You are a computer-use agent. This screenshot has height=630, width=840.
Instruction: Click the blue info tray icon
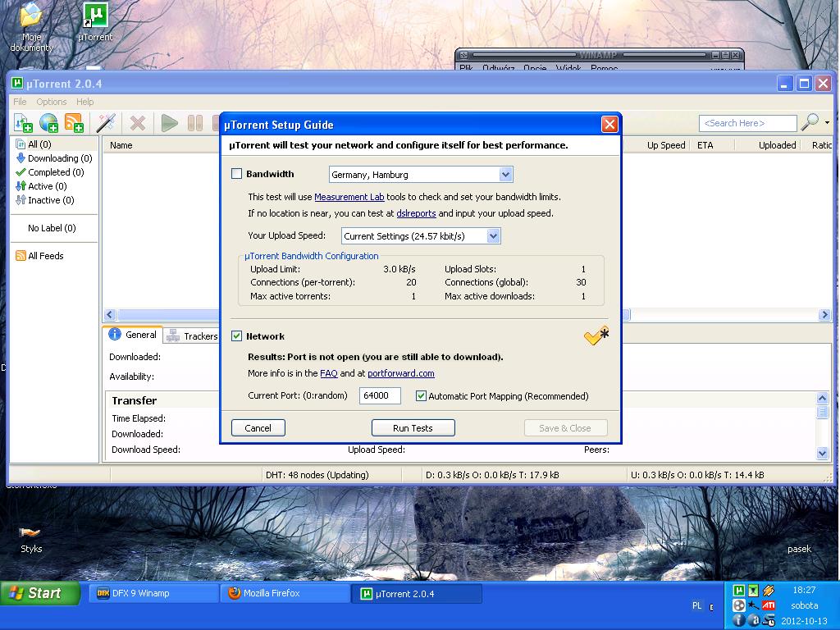pos(739,620)
